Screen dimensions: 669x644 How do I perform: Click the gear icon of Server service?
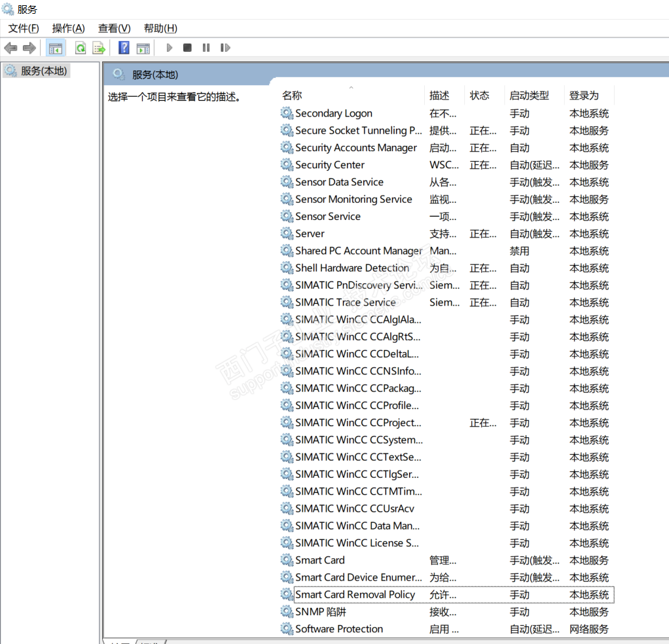pyautogui.click(x=287, y=233)
